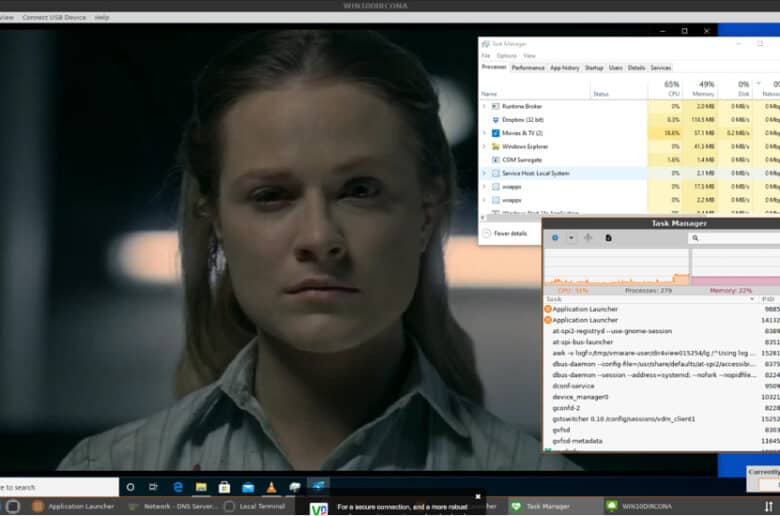780x516 pixels.
Task: Click the Task column sort arrow in Linux Task Manager
Action: point(752,299)
